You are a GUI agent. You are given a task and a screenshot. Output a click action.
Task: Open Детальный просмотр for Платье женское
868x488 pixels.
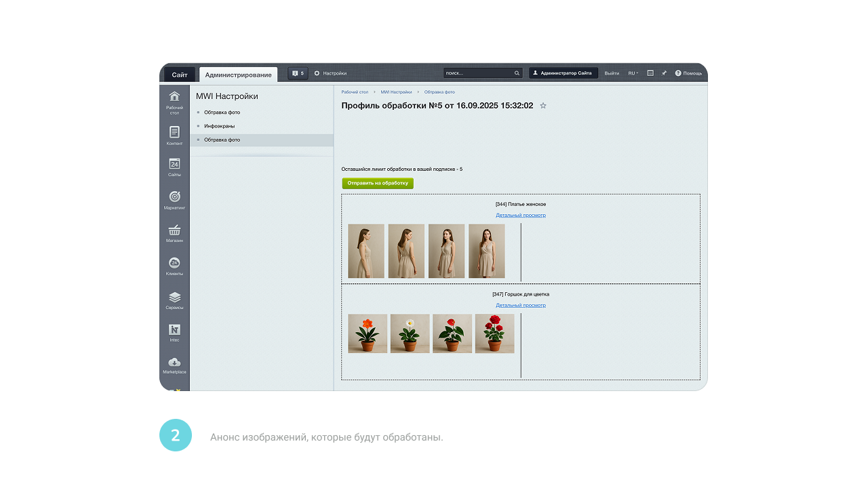tap(520, 216)
